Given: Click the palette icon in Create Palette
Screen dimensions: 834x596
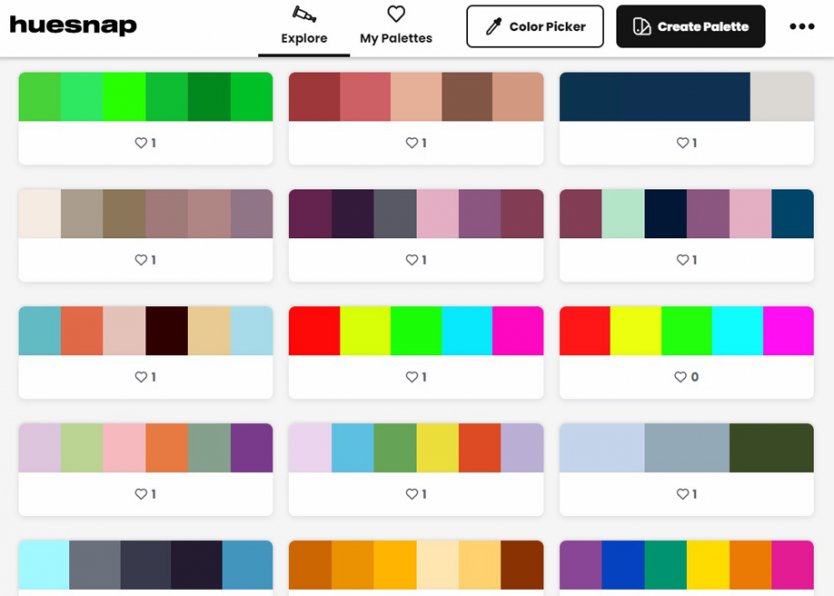Looking at the screenshot, I should pyautogui.click(x=642, y=27).
